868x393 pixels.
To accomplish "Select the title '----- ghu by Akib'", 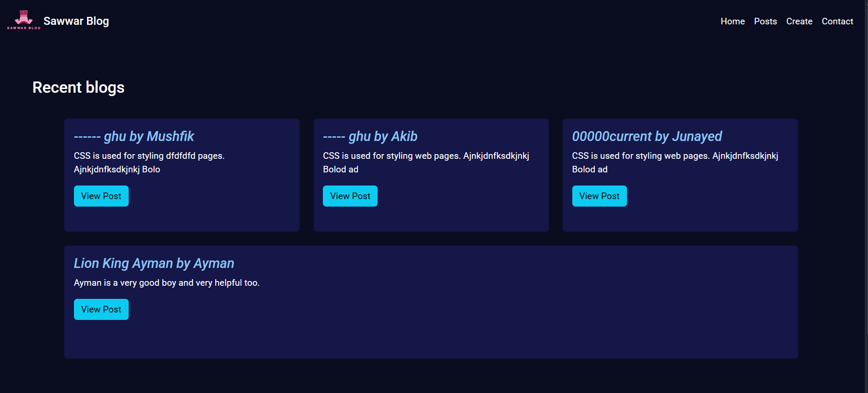I will (370, 136).
